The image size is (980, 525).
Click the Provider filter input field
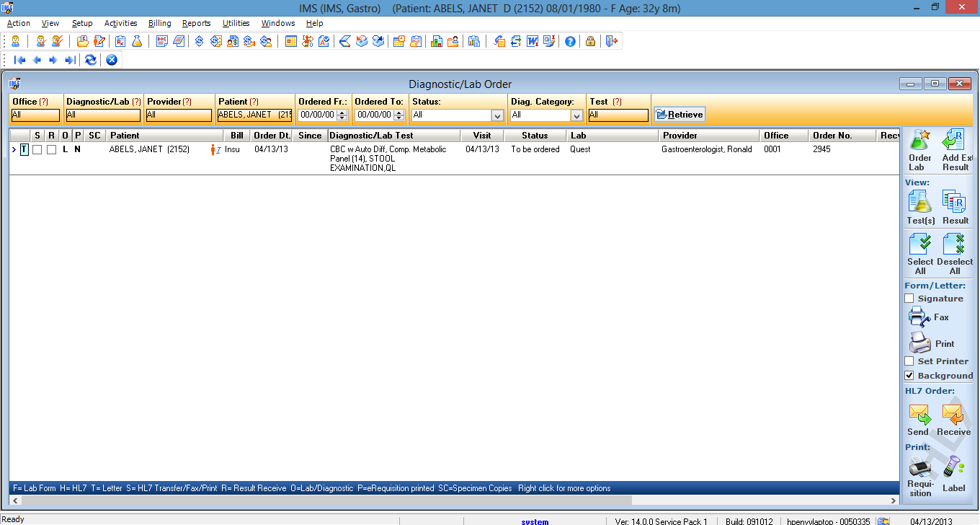point(179,115)
